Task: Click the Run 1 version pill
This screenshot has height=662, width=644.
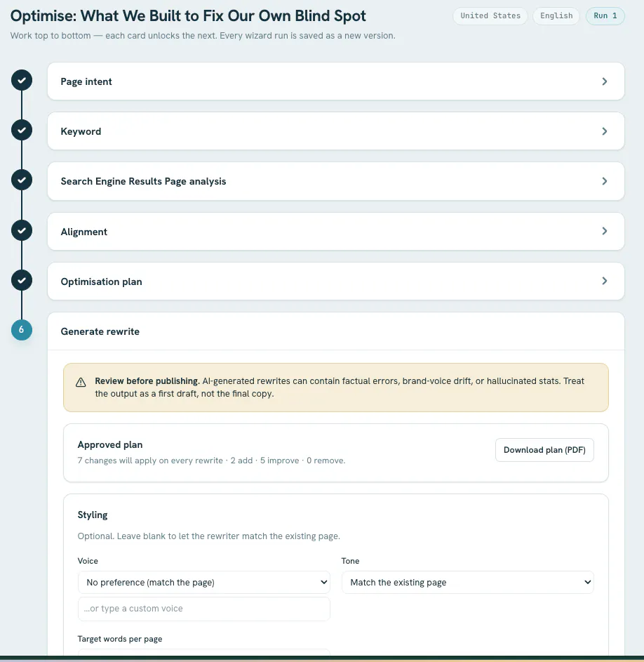Action: point(605,16)
